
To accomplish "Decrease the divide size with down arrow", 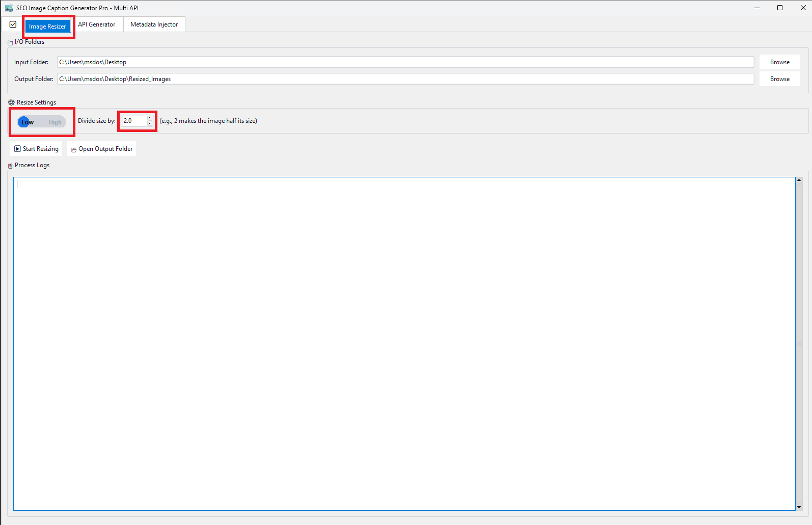I will (149, 123).
